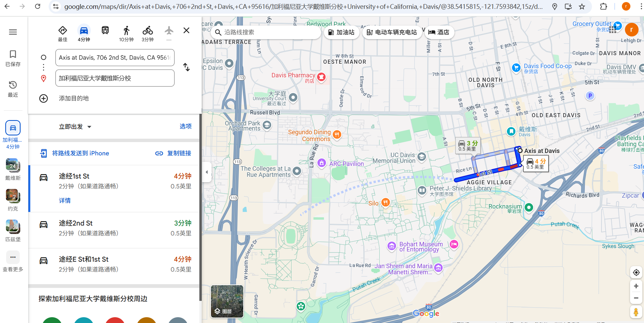Filter by 加油站 gas stations along route
644x323 pixels.
tap(342, 32)
